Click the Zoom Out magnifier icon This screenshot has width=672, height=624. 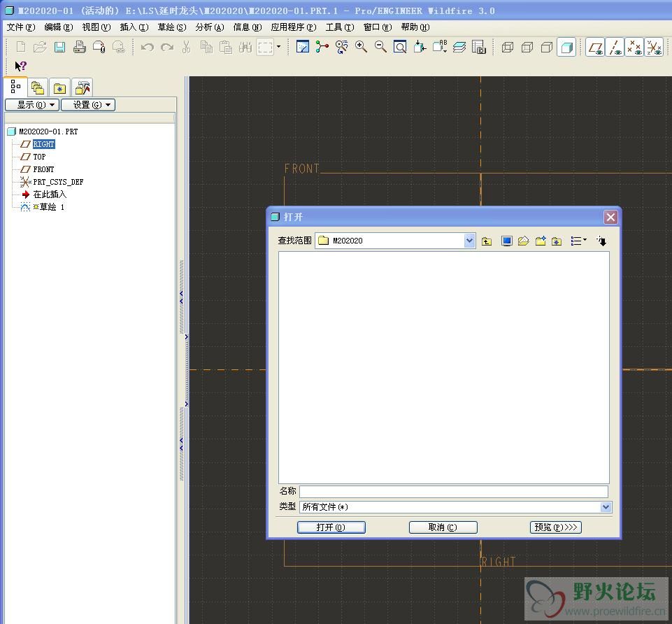[x=380, y=47]
